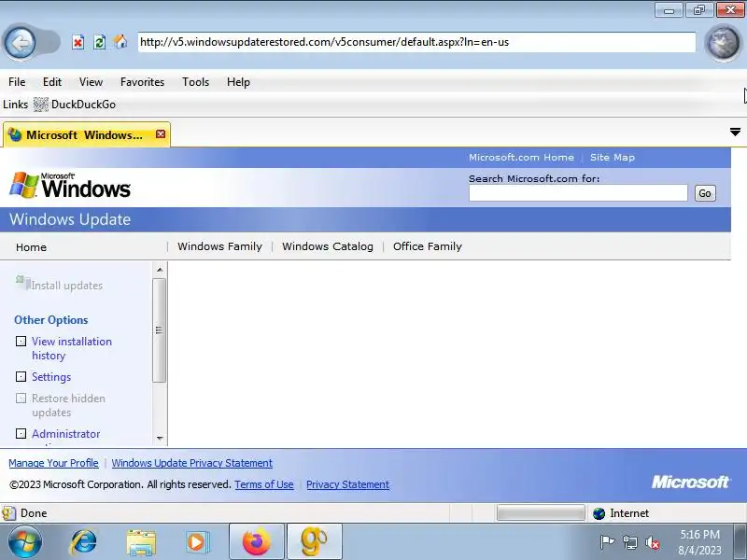Switch to Firefox in the taskbar
The height and width of the screenshot is (560, 747).
point(256,541)
